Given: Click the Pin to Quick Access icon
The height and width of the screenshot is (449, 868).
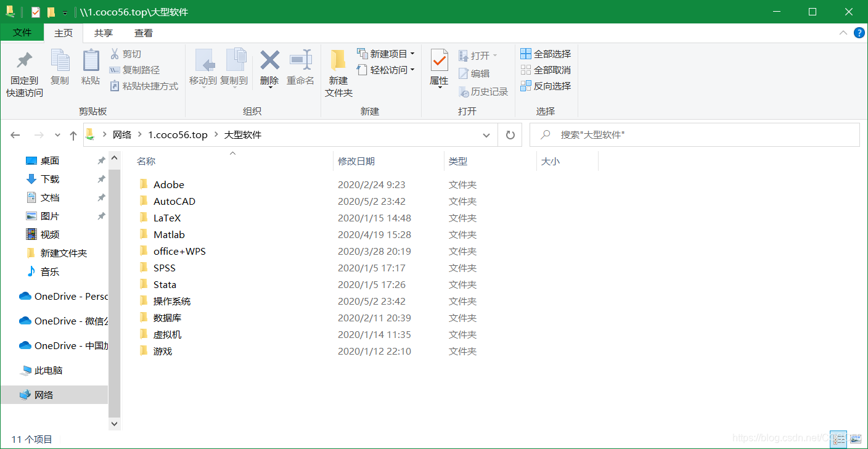Looking at the screenshot, I should [x=25, y=60].
